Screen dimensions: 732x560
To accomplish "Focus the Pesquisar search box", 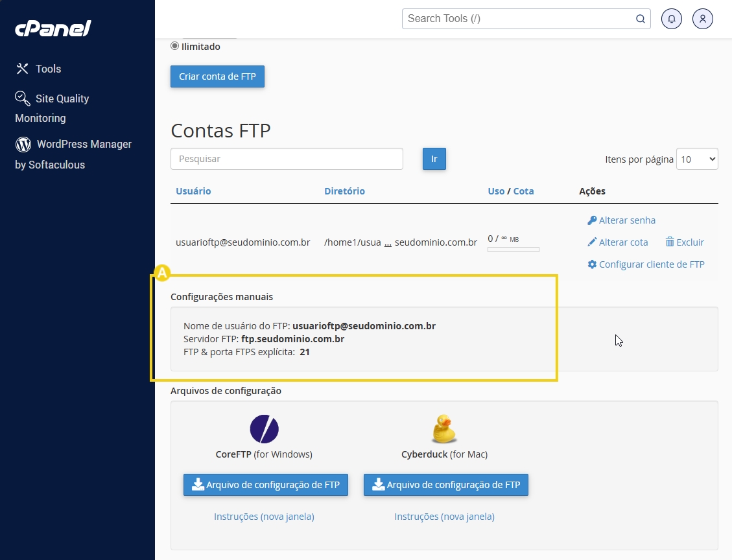I will [x=287, y=159].
